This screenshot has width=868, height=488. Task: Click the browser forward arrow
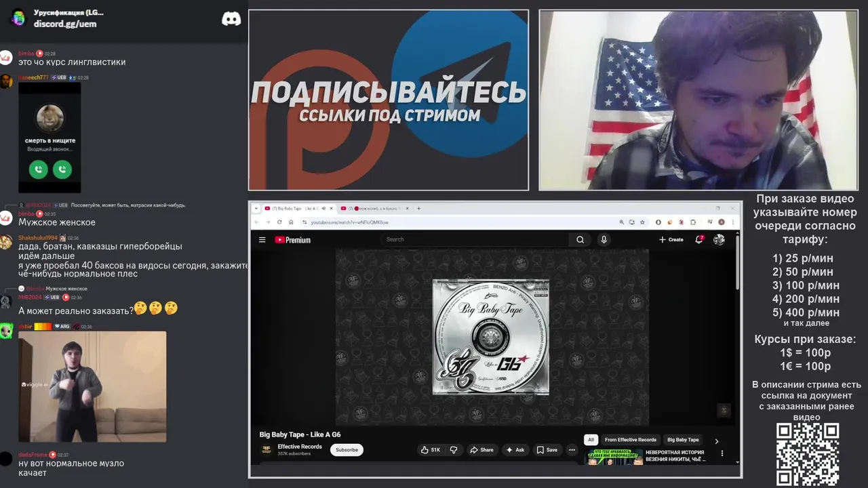pyautogui.click(x=267, y=222)
